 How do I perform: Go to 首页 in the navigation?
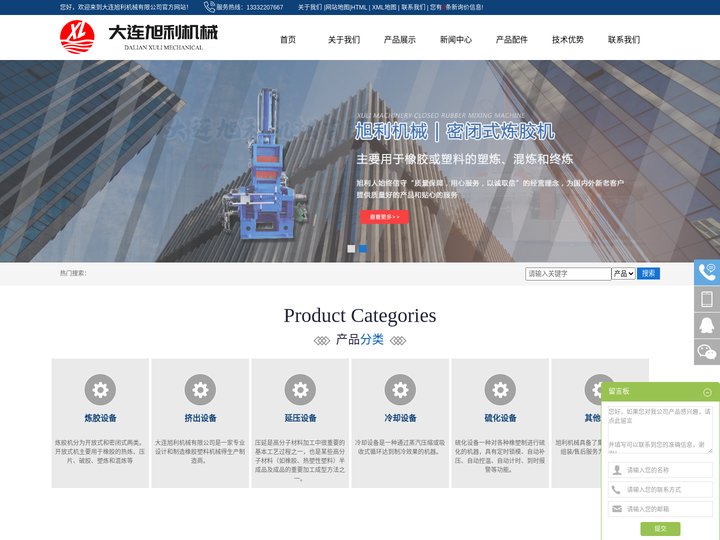288,40
